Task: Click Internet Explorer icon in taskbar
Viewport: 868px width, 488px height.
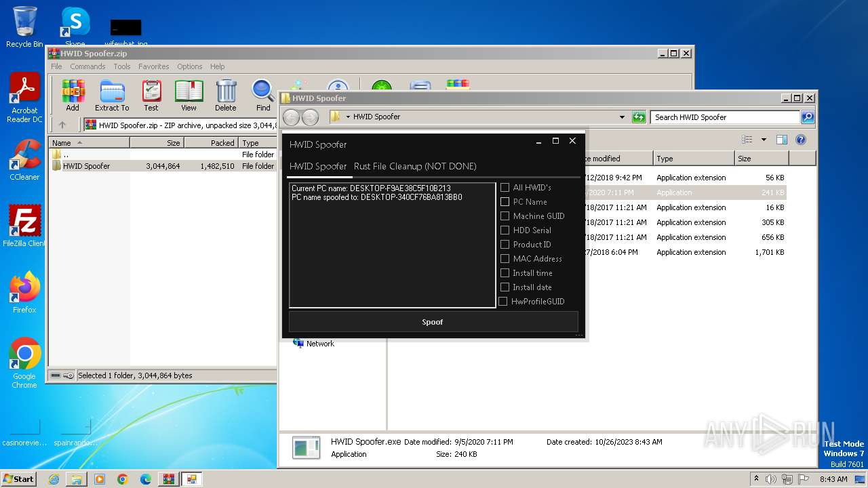Action: 54,479
